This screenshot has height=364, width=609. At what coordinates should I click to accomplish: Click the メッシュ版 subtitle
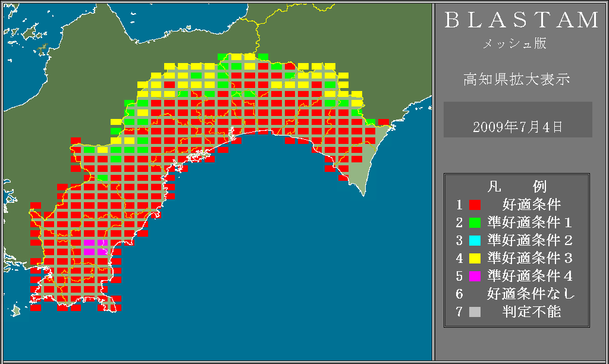(x=514, y=43)
